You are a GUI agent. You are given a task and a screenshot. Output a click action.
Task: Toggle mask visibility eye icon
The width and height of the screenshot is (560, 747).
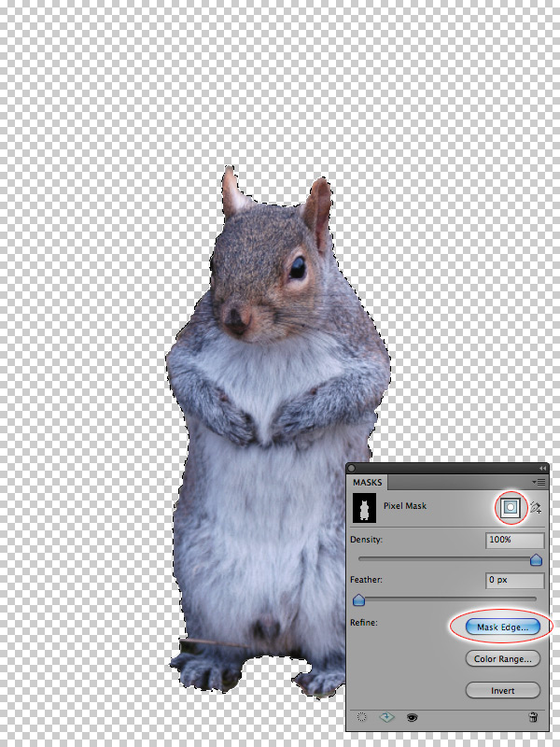412,717
